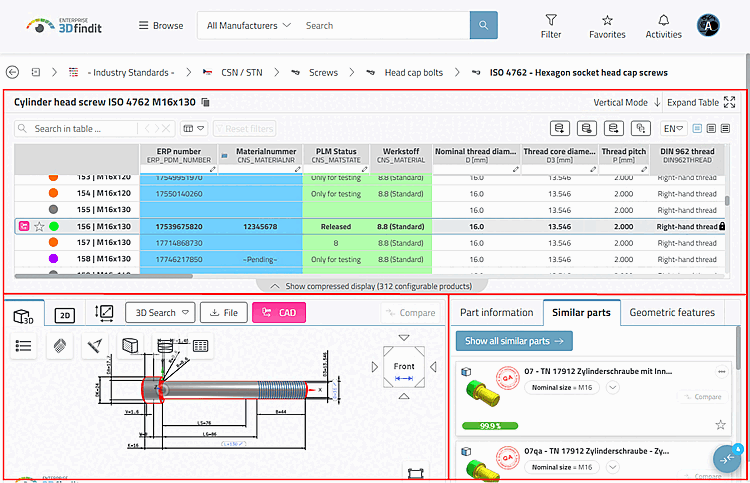Click the floating blue compare bubble

(727, 459)
